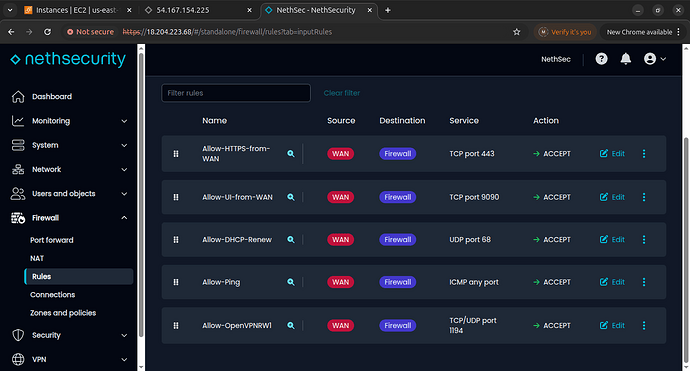Inspect Allow-HTTPS-from-WAN rule with magnifier icon
This screenshot has height=371, width=690.
[x=291, y=154]
